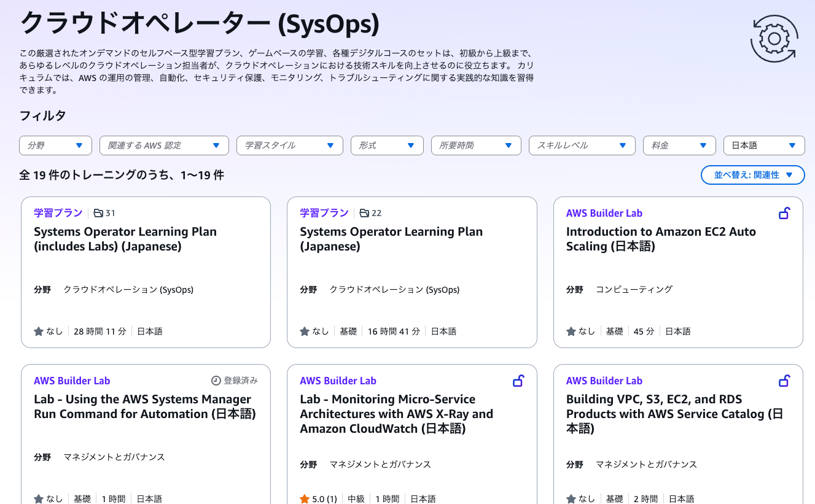Click 学習プラン label on the 22-item card
The image size is (815, 504).
point(324,213)
